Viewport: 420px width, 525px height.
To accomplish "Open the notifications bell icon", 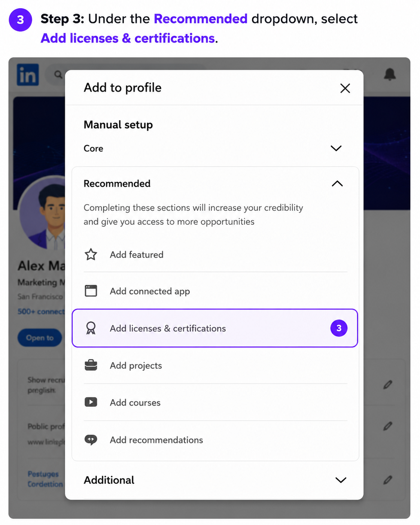I will tap(390, 74).
